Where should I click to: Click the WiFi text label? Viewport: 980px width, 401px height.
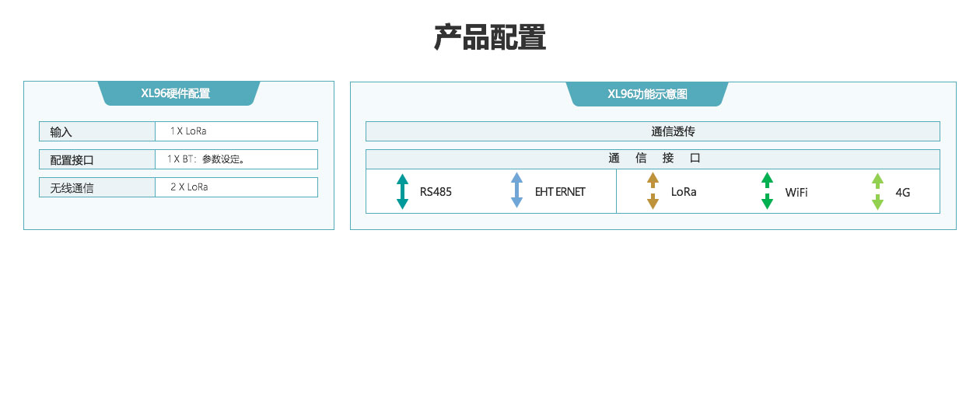[796, 192]
